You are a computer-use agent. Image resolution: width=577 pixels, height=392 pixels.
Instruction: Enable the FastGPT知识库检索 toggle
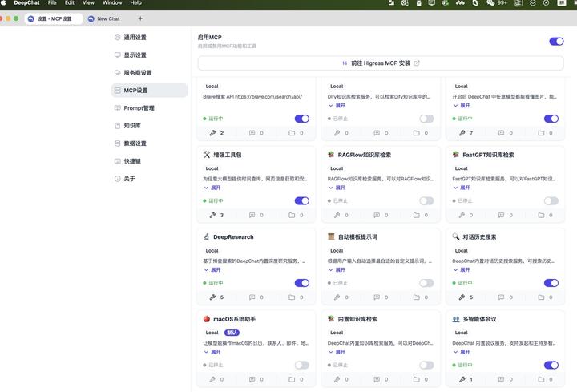click(551, 200)
